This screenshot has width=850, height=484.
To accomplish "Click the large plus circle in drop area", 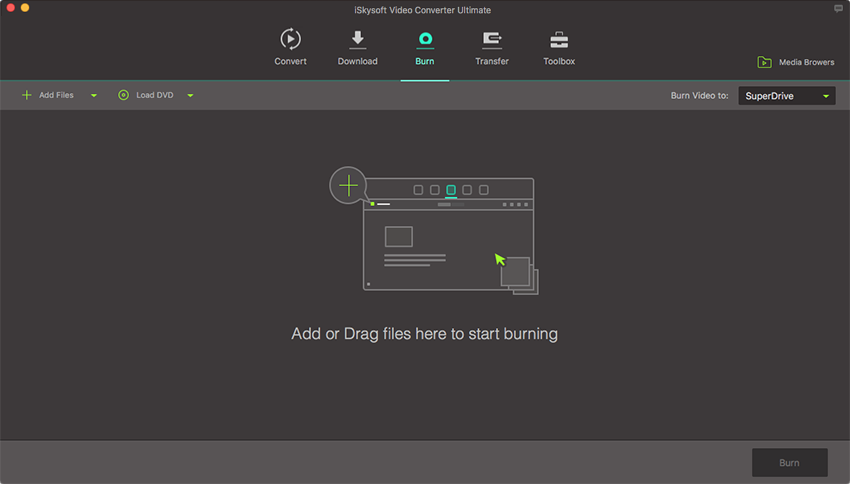I will click(x=348, y=185).
